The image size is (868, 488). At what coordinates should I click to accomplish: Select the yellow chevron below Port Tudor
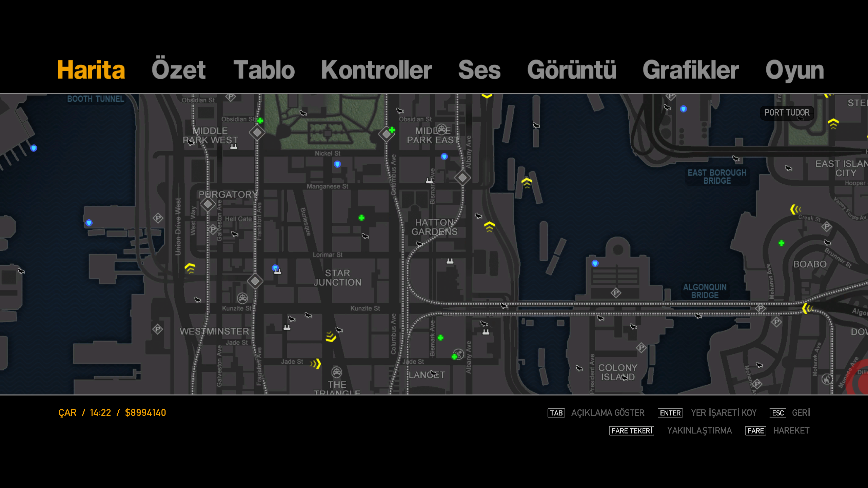833,123
